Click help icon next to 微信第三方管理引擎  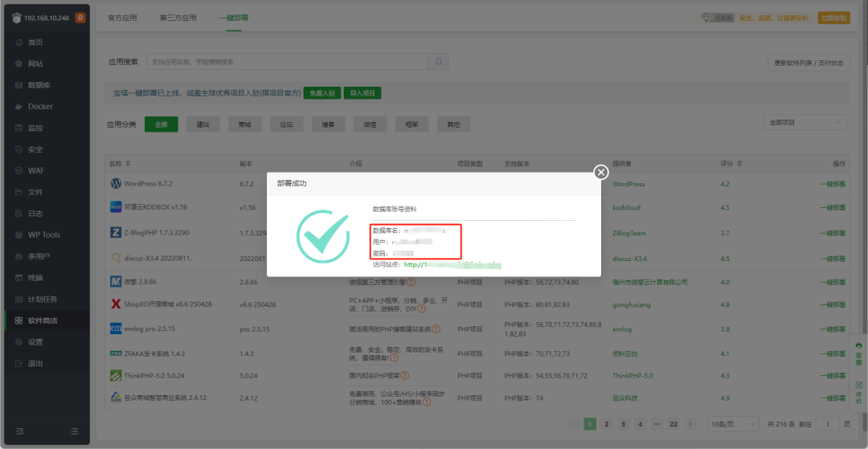[411, 282]
